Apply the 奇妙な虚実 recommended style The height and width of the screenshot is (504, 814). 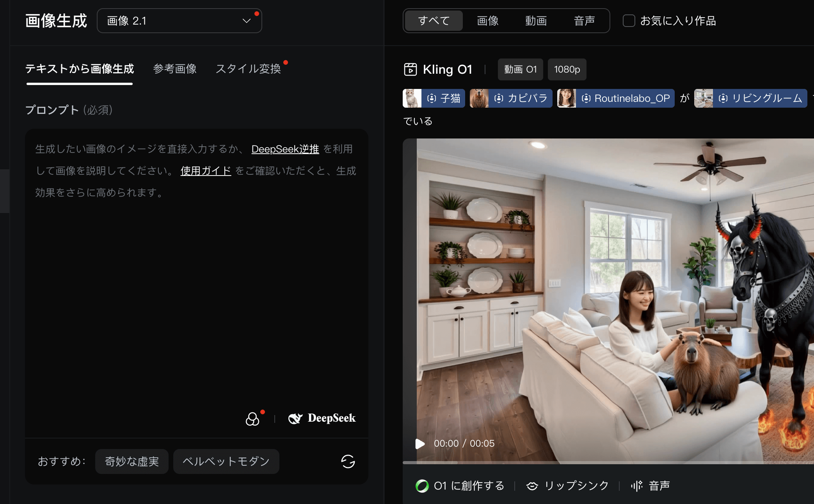132,461
